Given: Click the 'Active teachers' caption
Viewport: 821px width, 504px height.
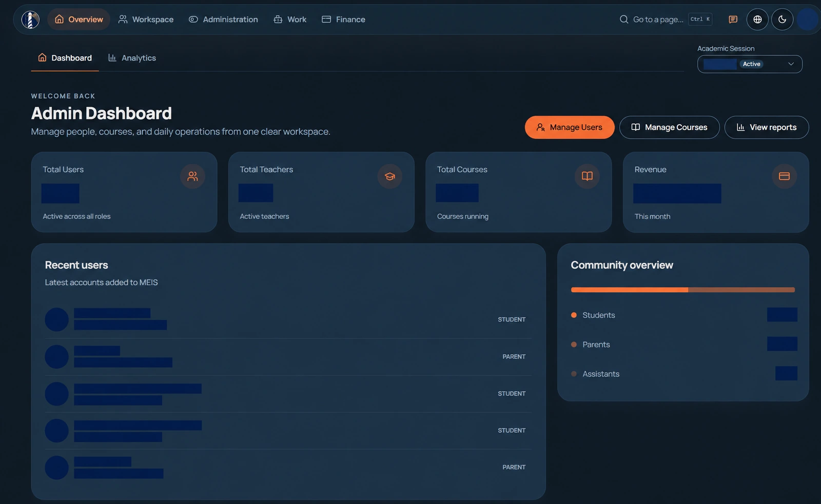Looking at the screenshot, I should [264, 216].
